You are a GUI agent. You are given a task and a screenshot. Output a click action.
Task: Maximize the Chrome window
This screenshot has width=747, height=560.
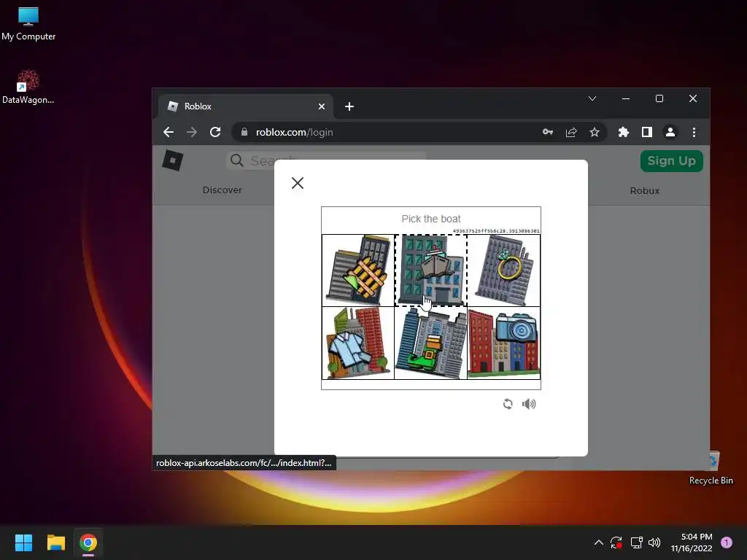click(659, 98)
